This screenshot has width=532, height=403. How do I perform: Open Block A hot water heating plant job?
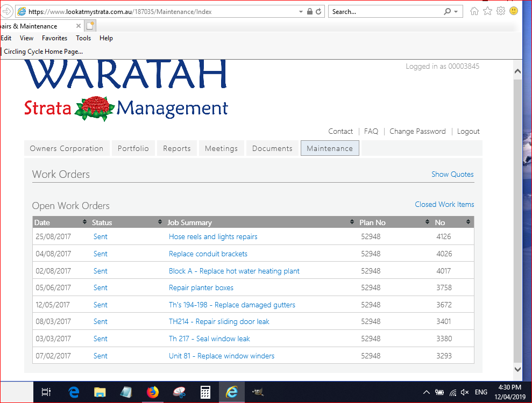(234, 271)
